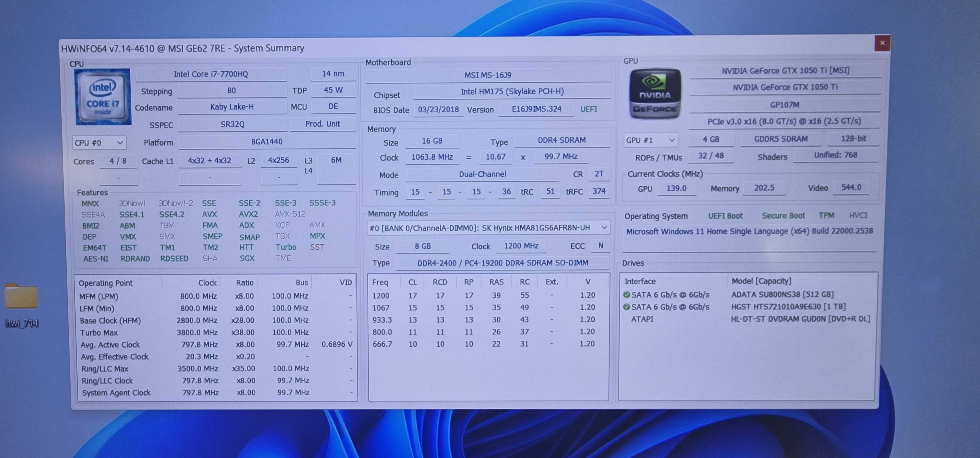Click the TPM indicator
This screenshot has width=980, height=458.
coord(826,216)
